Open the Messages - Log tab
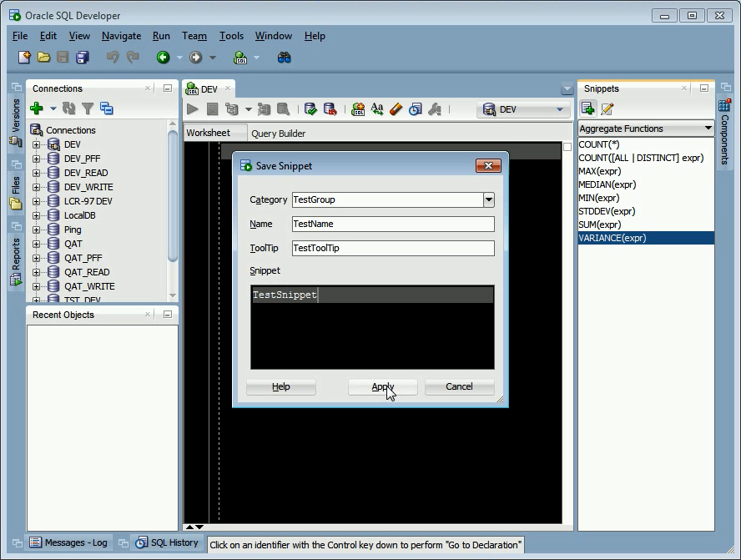741x560 pixels. point(69,543)
